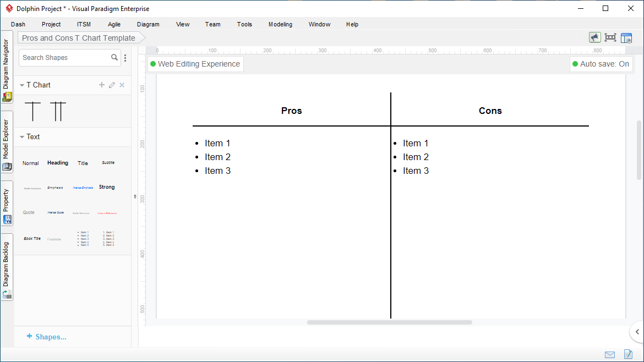The height and width of the screenshot is (362, 644).
Task: Click the Pros and Cons T Chart Template breadcrumb
Action: (81, 38)
